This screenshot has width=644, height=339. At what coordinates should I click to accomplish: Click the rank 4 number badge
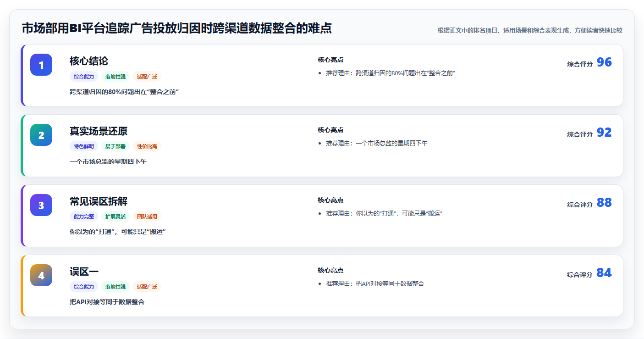41,275
